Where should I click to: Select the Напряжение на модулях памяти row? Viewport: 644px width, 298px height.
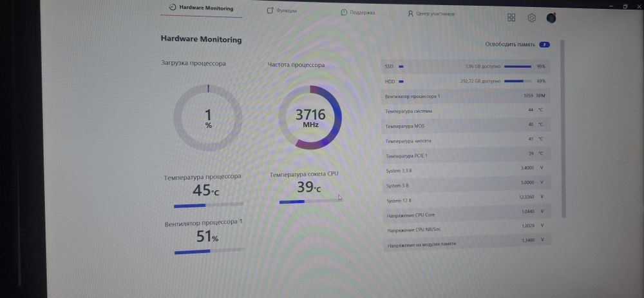point(466,243)
